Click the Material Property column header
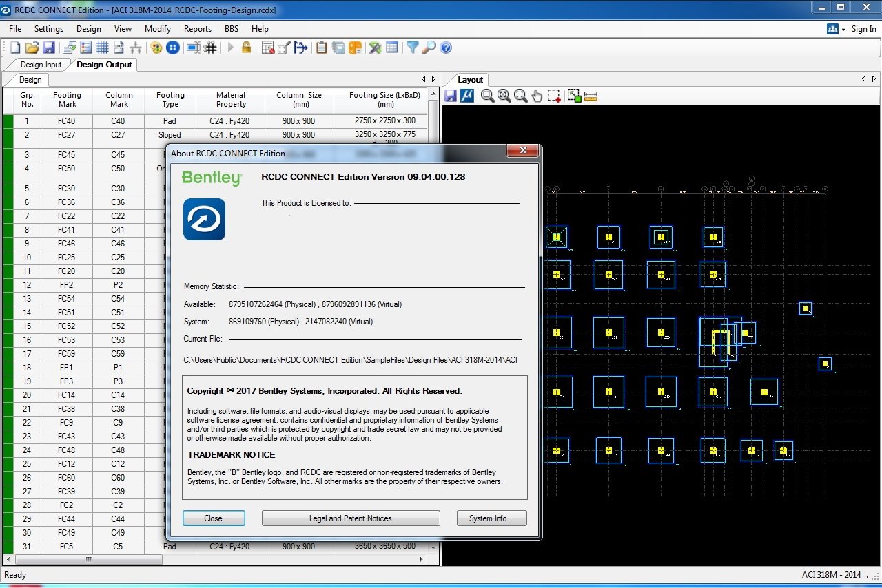 [231, 100]
